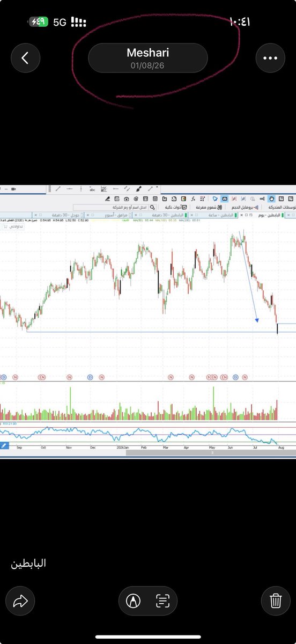Click the D dividend marker near June

[x=235, y=377]
